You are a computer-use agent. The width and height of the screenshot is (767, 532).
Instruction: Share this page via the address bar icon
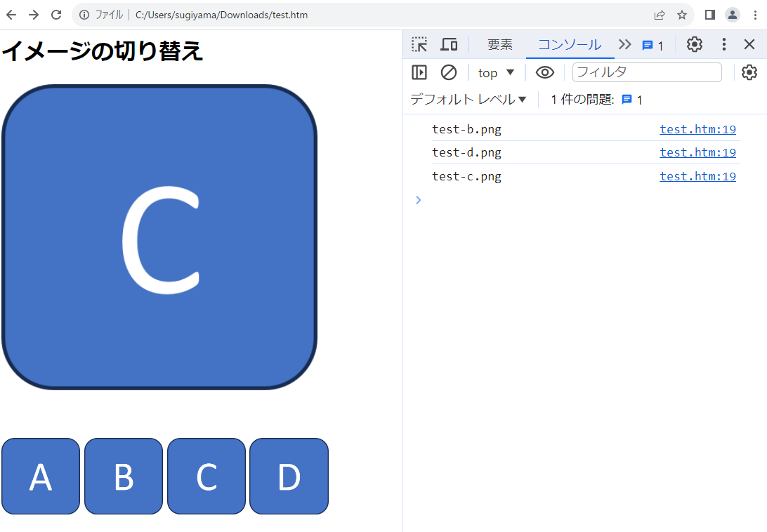660,15
